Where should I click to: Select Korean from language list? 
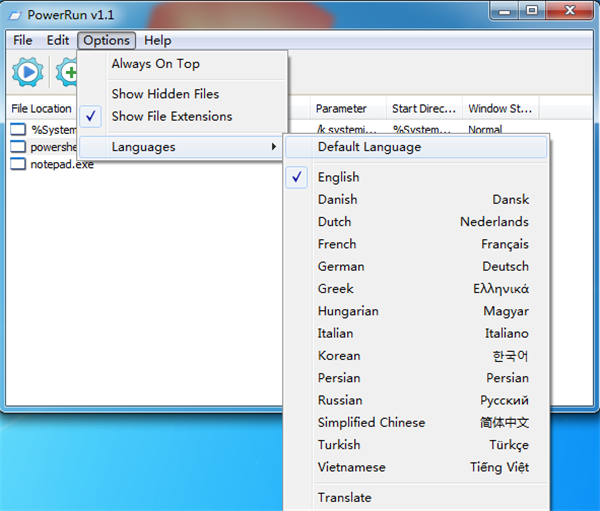coord(339,355)
